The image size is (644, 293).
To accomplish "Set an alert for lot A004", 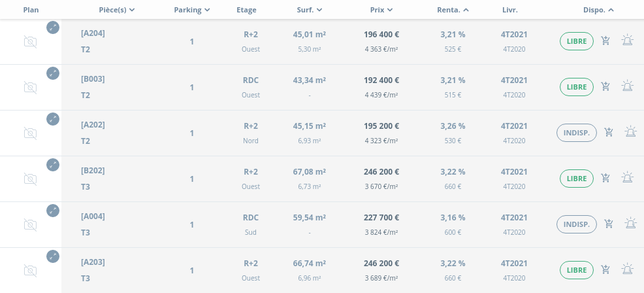I will coord(630,224).
